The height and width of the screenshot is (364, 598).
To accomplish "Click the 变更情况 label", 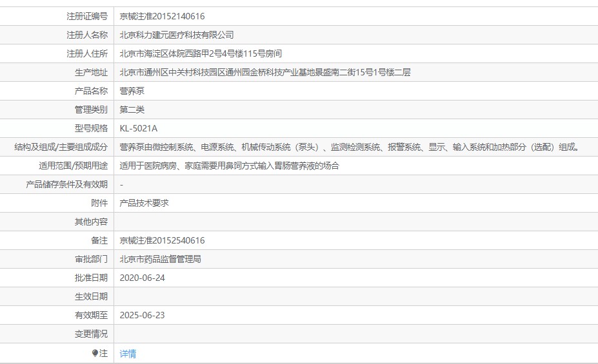I will [x=91, y=334].
